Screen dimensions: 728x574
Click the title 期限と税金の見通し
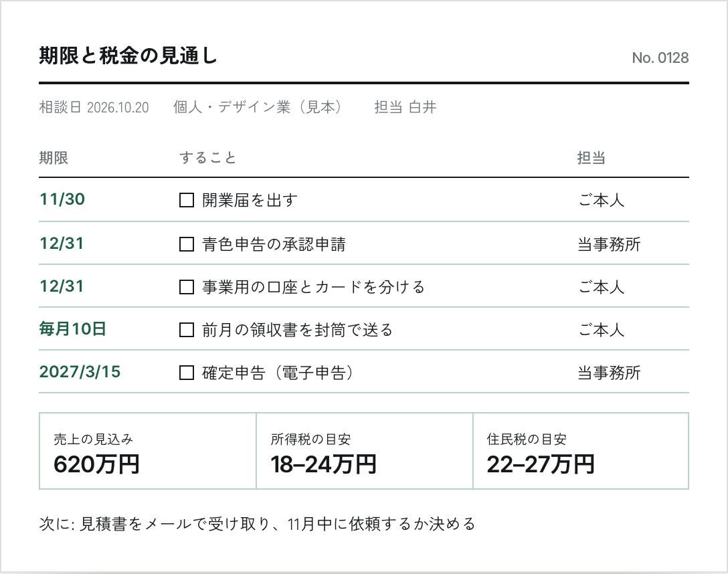(x=128, y=56)
